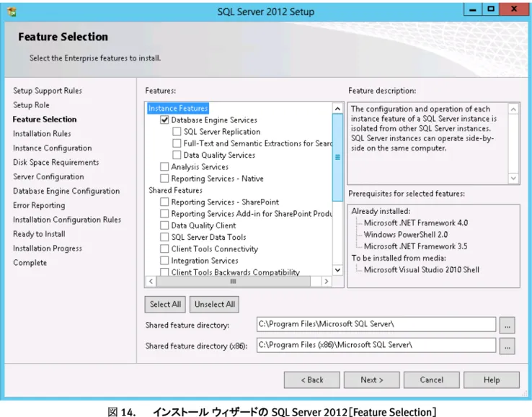This screenshot has height=417, width=532.
Task: Enable Data Quality Client checkbox
Action: tap(164, 225)
